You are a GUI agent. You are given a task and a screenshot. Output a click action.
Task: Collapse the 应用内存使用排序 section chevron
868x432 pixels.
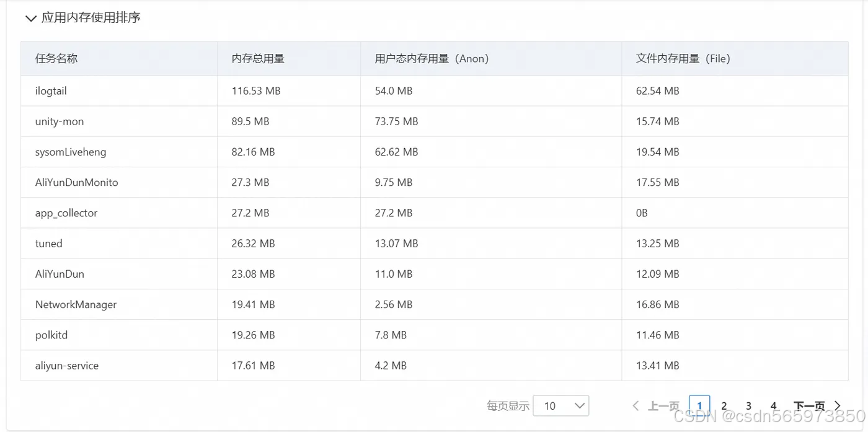(31, 19)
